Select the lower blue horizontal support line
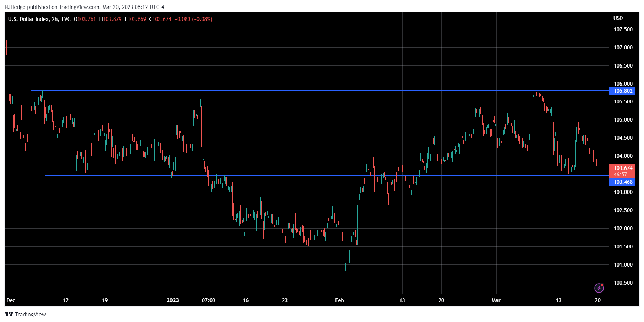644x322 pixels. click(x=284, y=175)
